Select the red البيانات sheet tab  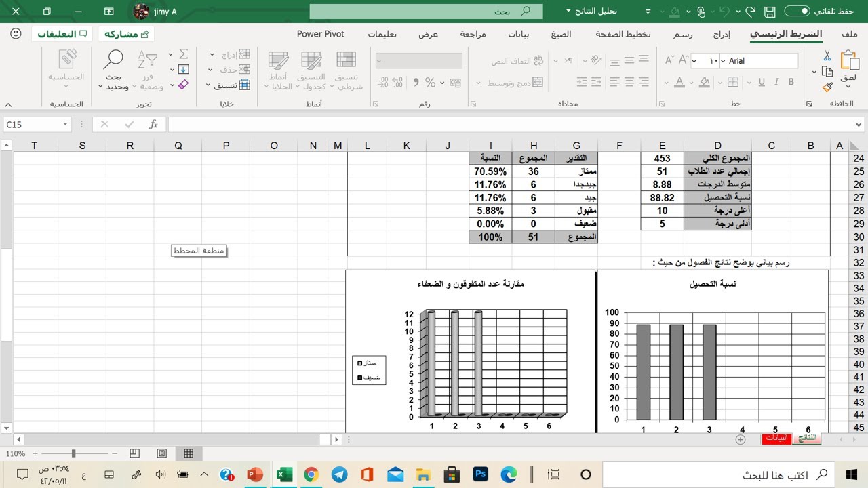(x=777, y=438)
